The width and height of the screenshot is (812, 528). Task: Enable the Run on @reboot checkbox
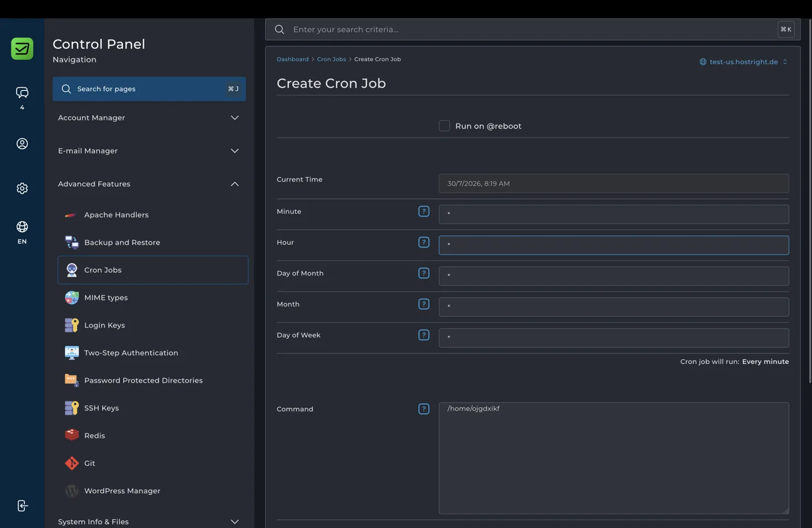coord(444,126)
